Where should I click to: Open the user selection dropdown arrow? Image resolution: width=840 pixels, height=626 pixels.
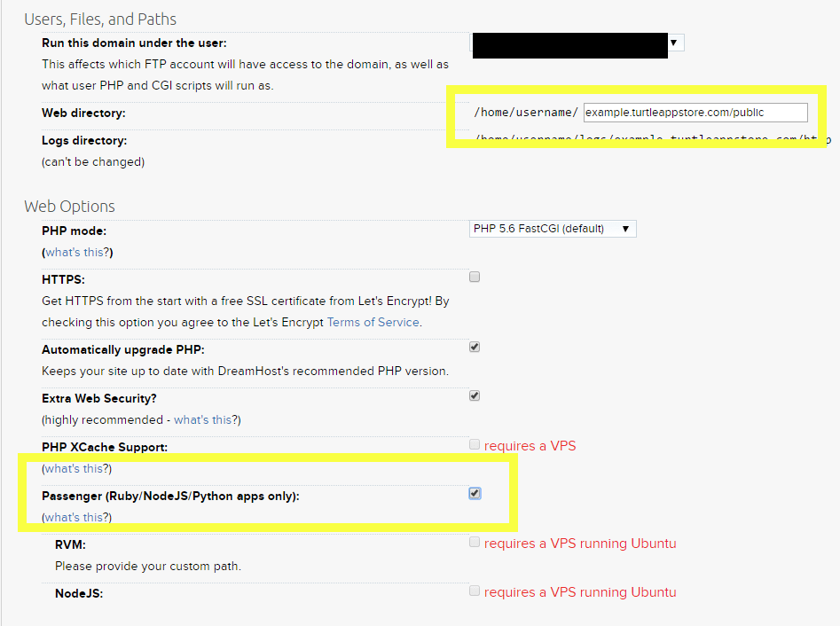674,43
